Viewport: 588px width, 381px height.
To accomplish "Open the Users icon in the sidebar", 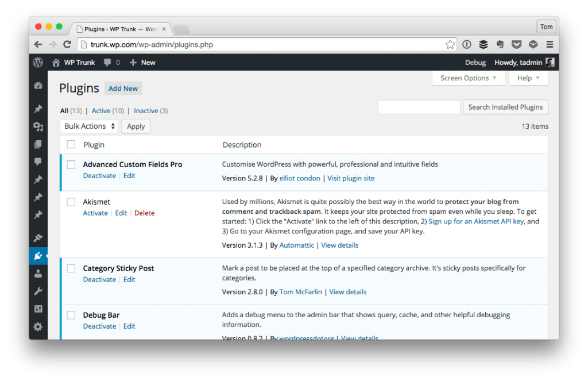I will (38, 274).
